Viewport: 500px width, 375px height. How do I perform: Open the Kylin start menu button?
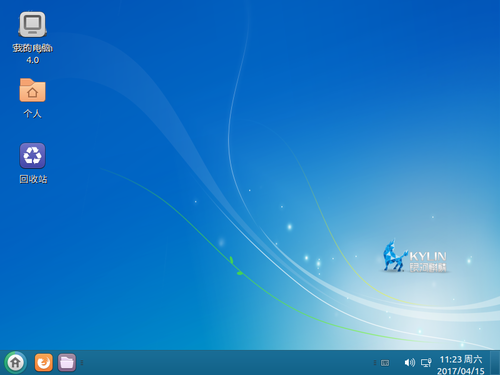[15, 363]
